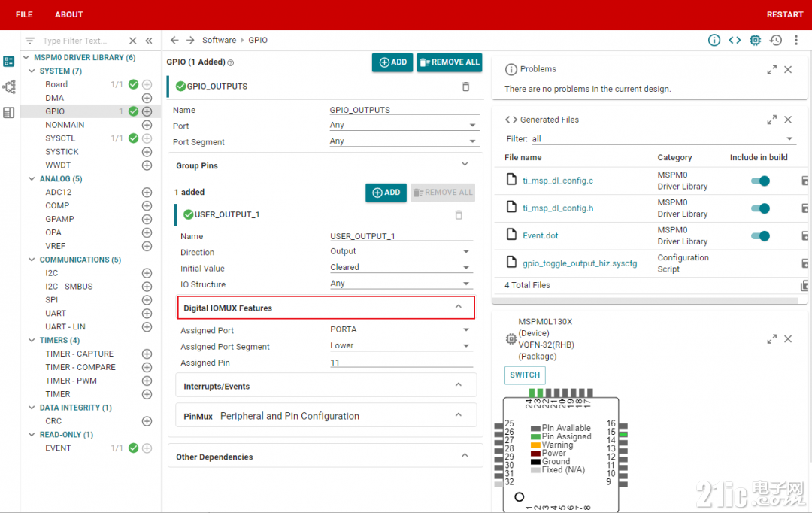
Task: Open history clock icon in toolbar
Action: 776,40
